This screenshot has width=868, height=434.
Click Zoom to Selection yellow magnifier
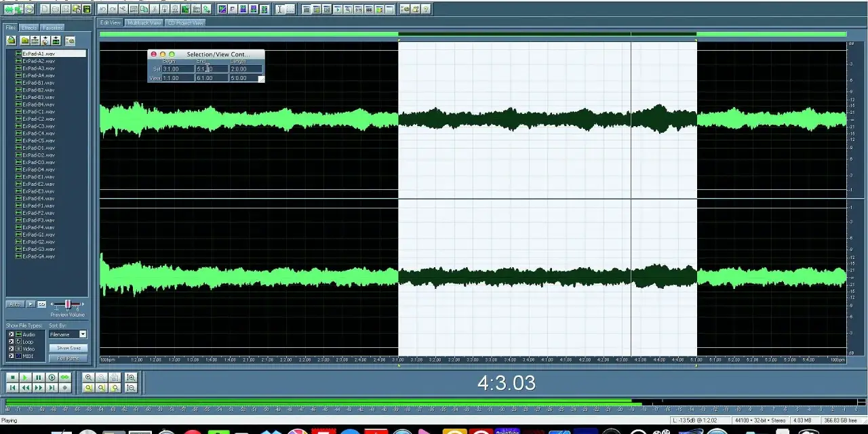coord(88,388)
